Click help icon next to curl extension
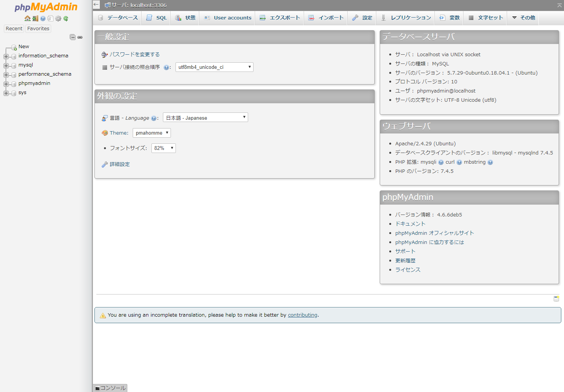 coord(459,162)
